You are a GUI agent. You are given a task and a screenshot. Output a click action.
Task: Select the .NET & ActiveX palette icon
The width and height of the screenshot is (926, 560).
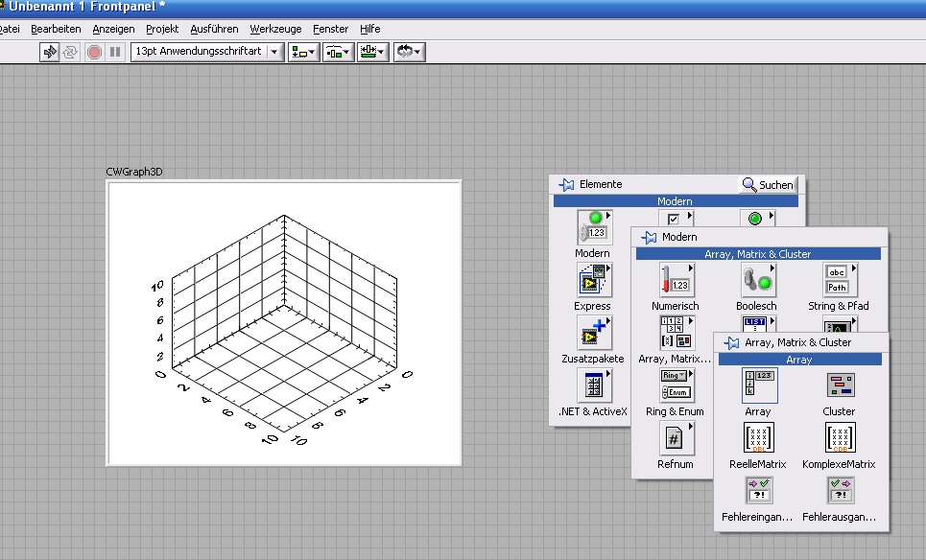[594, 385]
